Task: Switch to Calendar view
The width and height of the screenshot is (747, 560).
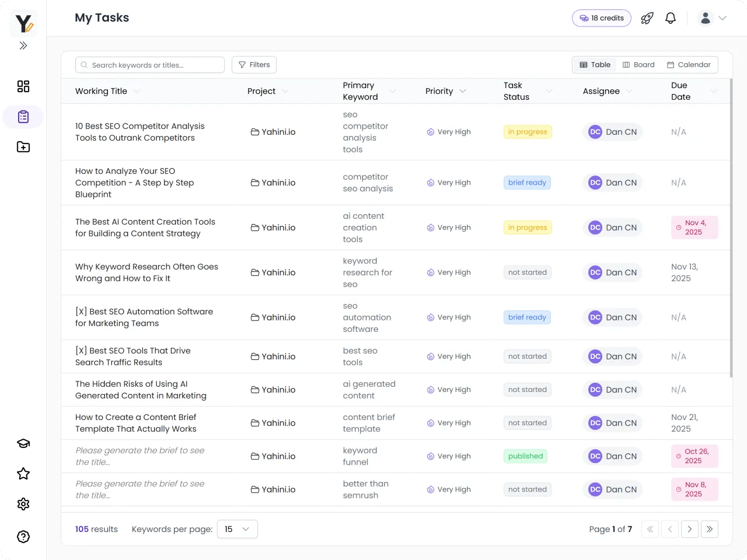Action: (x=689, y=64)
